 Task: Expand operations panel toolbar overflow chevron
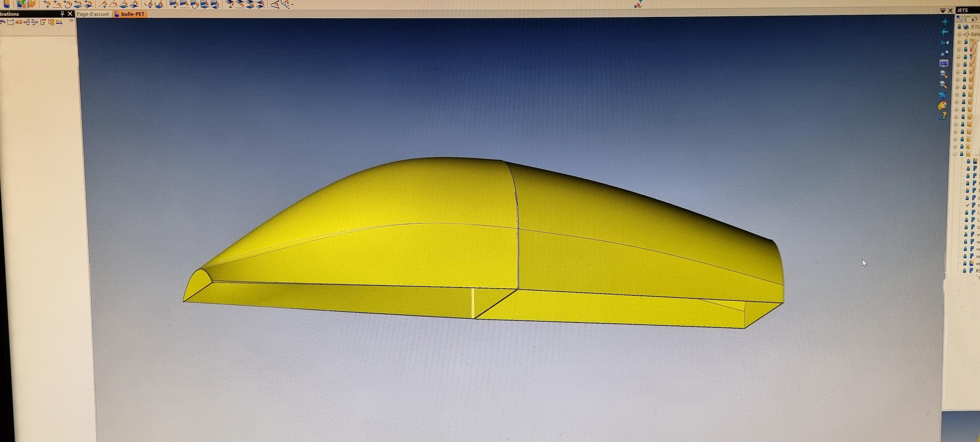click(71, 21)
